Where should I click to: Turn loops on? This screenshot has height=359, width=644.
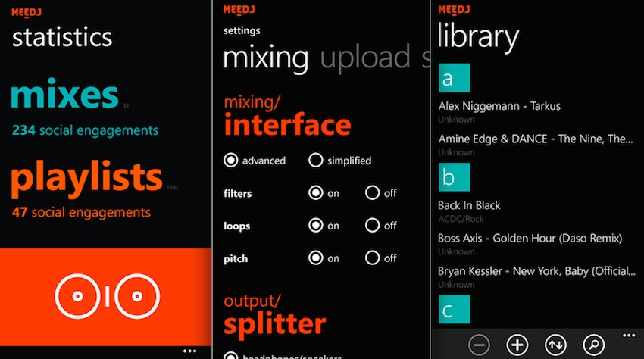tap(315, 225)
